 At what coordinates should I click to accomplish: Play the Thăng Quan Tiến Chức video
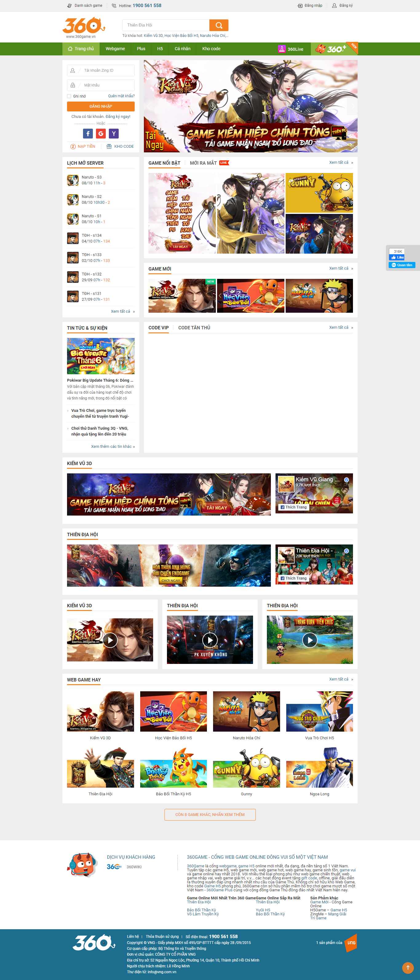pyautogui.click(x=310, y=640)
